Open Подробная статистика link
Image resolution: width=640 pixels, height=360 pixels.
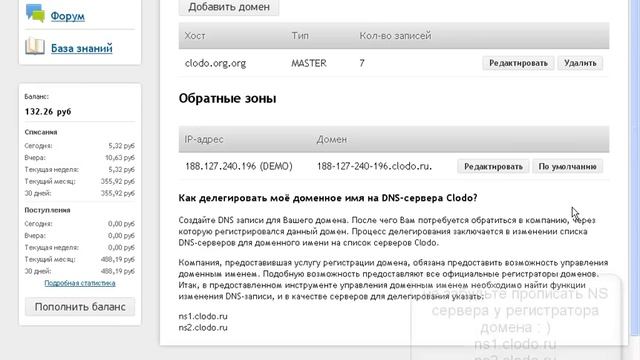pos(80,283)
